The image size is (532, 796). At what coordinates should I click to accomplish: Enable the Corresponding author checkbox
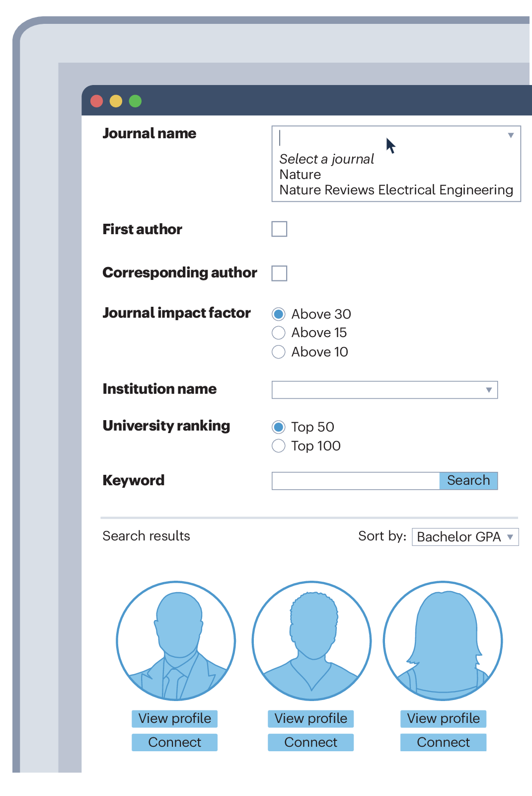click(x=279, y=273)
